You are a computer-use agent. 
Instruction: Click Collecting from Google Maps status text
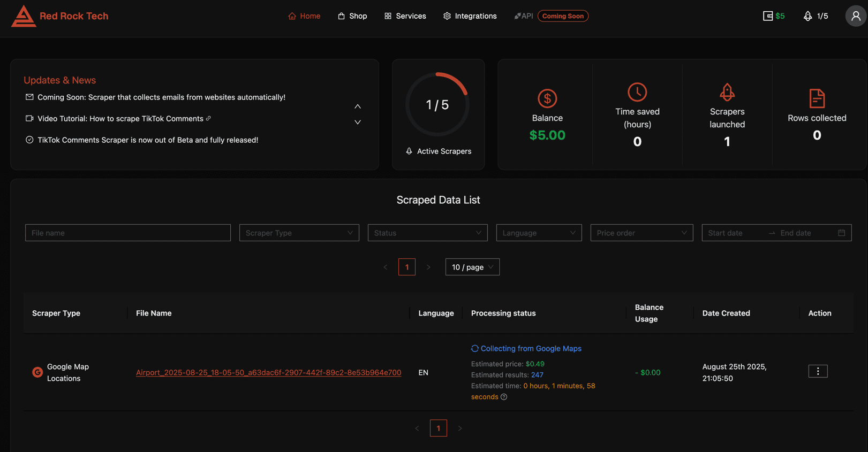pyautogui.click(x=531, y=348)
